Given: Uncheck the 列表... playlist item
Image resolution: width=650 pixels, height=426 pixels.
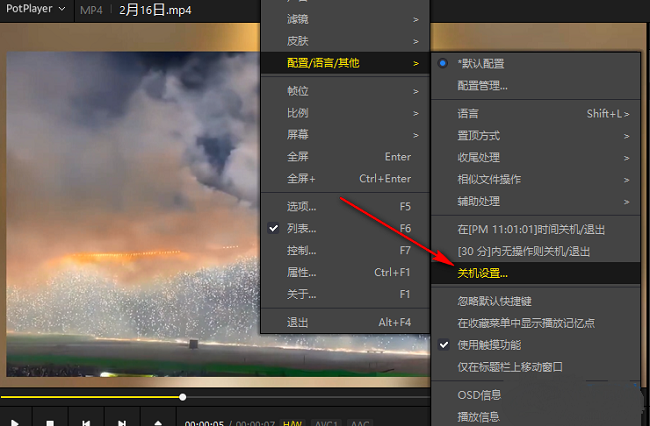Looking at the screenshot, I should coord(301,228).
